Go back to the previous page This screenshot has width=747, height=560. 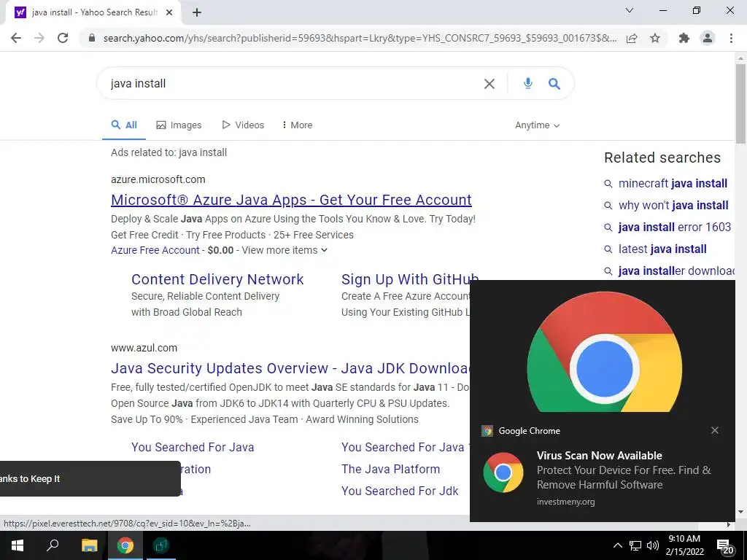point(16,38)
